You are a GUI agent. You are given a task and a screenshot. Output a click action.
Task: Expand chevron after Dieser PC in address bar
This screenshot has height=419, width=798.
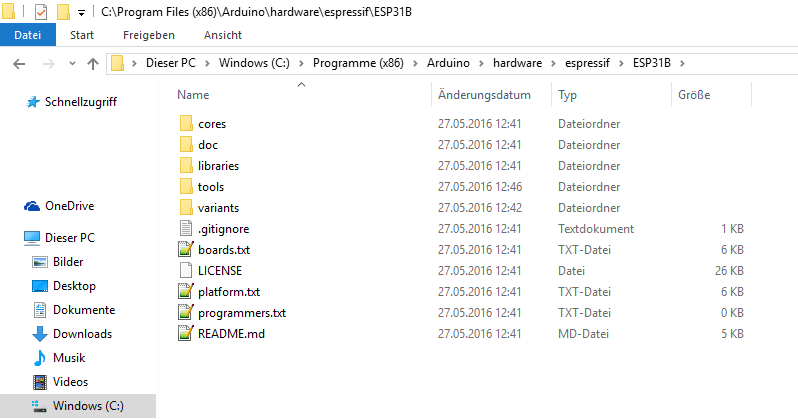pyautogui.click(x=207, y=63)
